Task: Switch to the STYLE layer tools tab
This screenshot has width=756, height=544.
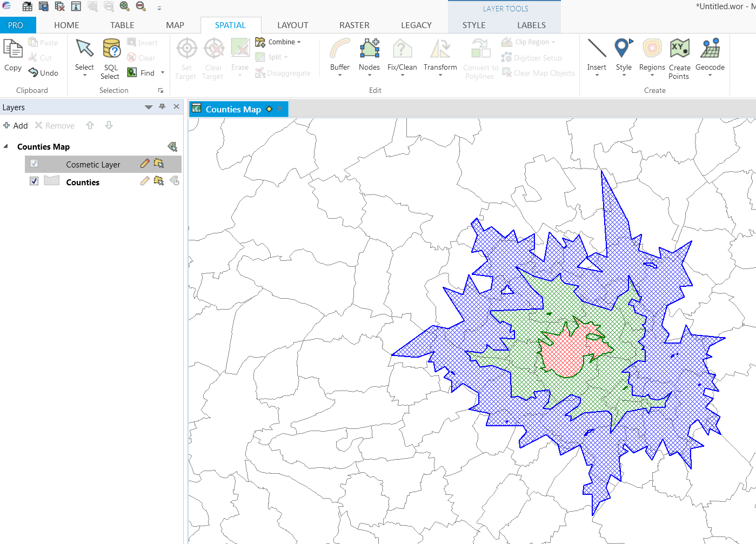Action: (x=474, y=25)
